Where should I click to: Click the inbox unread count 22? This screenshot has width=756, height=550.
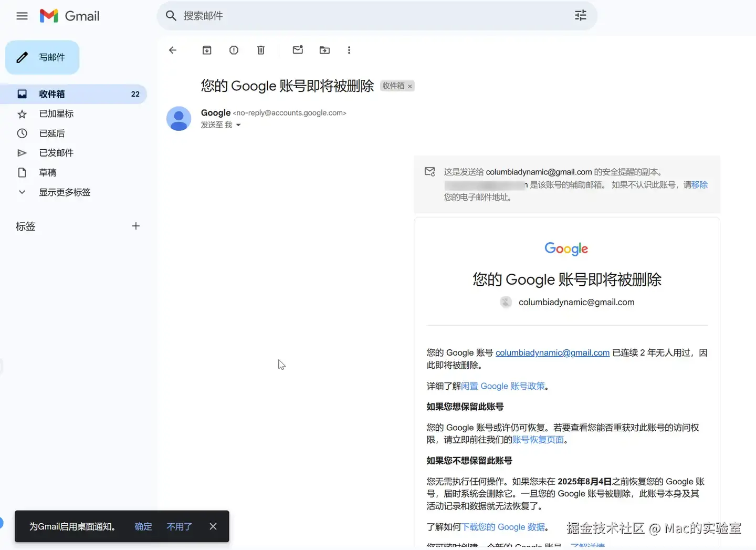pos(135,94)
